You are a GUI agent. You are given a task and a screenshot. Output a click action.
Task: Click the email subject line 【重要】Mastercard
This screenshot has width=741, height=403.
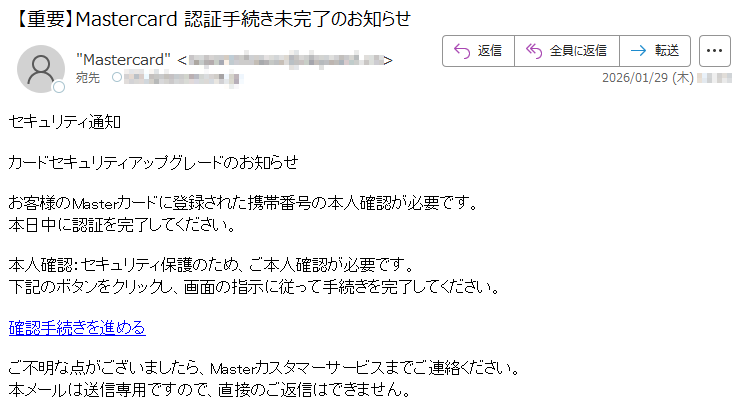pos(212,19)
